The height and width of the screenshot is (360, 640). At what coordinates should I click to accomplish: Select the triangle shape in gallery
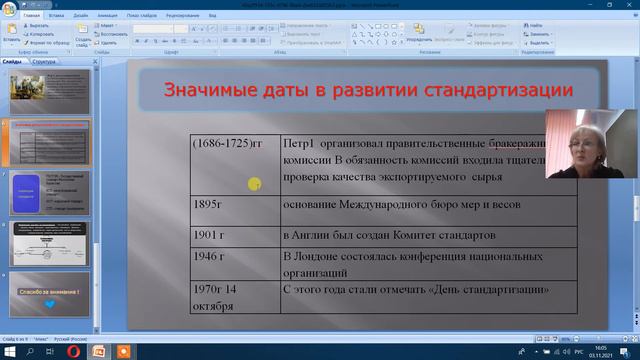[354, 35]
